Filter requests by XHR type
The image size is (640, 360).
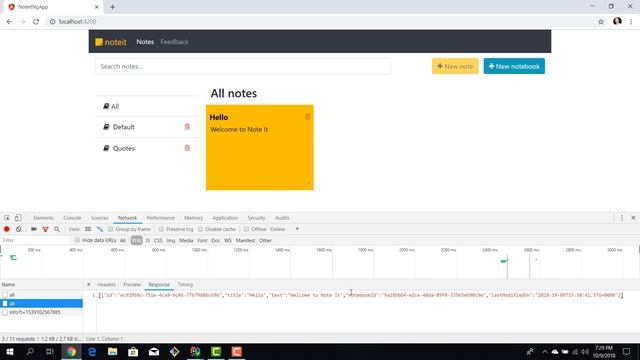point(136,240)
